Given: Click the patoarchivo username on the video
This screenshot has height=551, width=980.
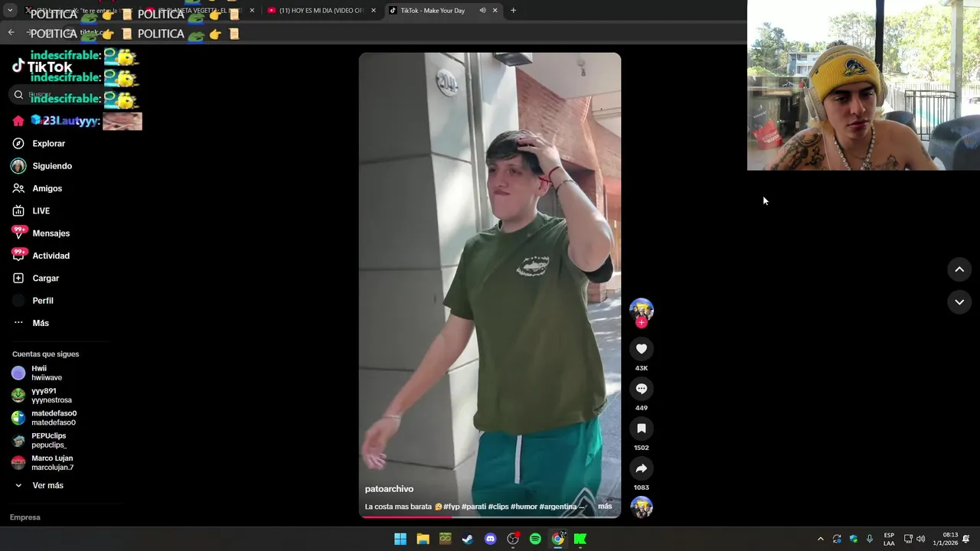Looking at the screenshot, I should coord(389,489).
